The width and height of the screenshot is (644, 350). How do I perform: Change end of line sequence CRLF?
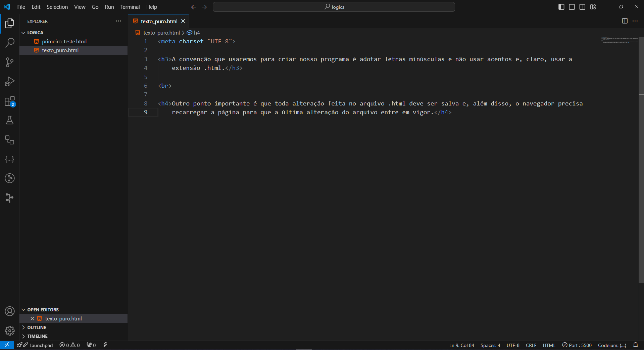[531, 345]
